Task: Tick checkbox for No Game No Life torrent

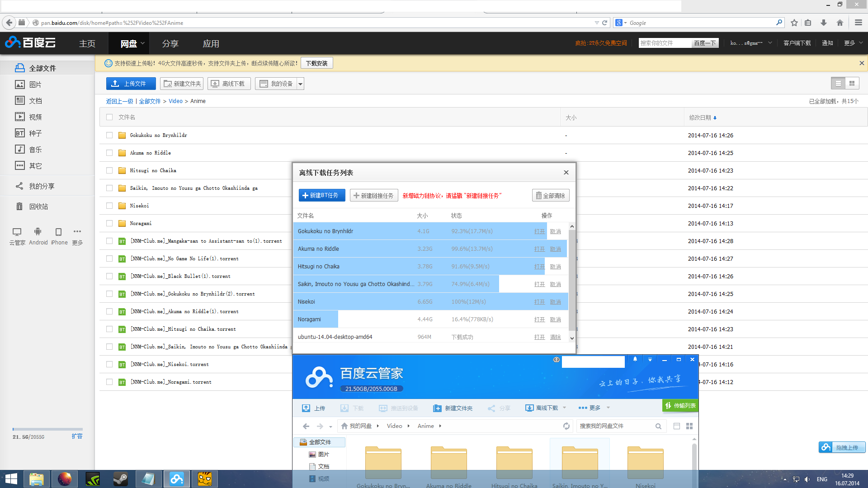Action: click(x=109, y=258)
